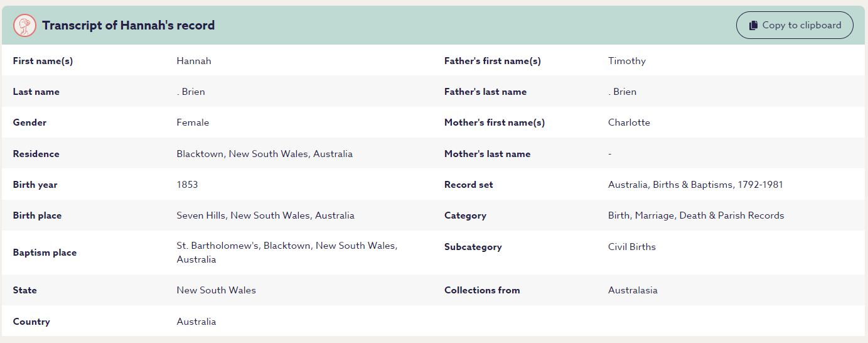The width and height of the screenshot is (868, 343).
Task: Click the 'Category' label
Action: [x=465, y=215]
